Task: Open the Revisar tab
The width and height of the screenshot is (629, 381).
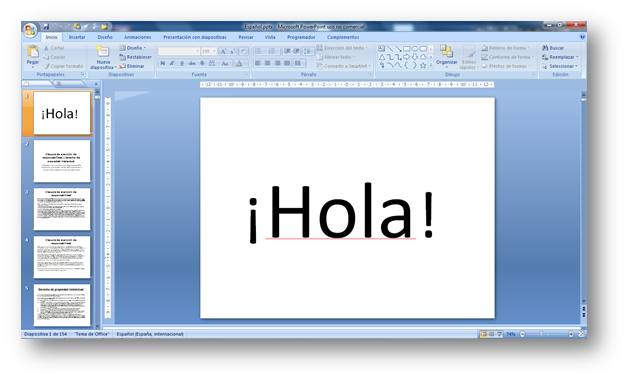Action: tap(246, 37)
